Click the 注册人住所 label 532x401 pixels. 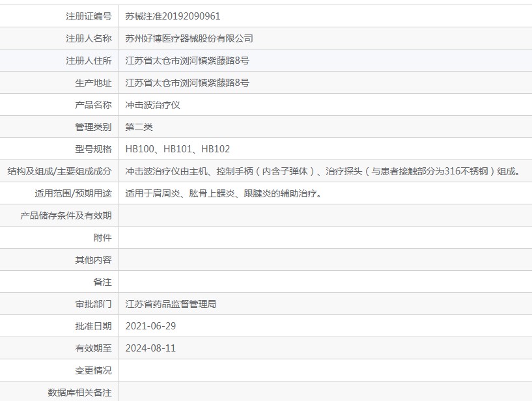point(89,61)
